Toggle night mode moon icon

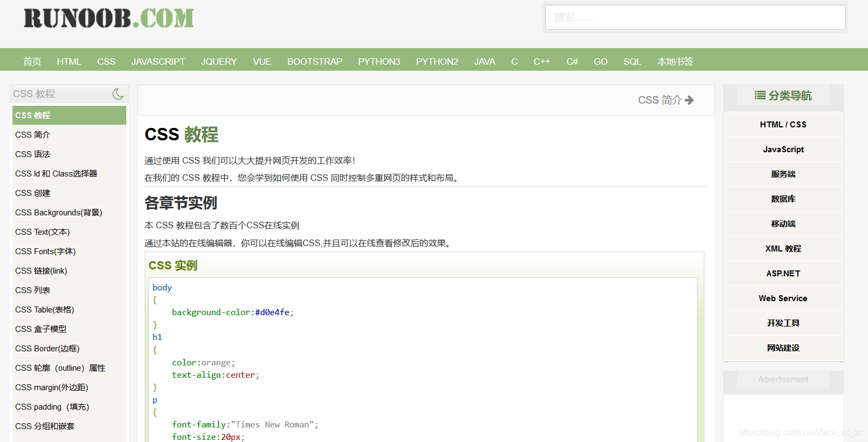[118, 94]
